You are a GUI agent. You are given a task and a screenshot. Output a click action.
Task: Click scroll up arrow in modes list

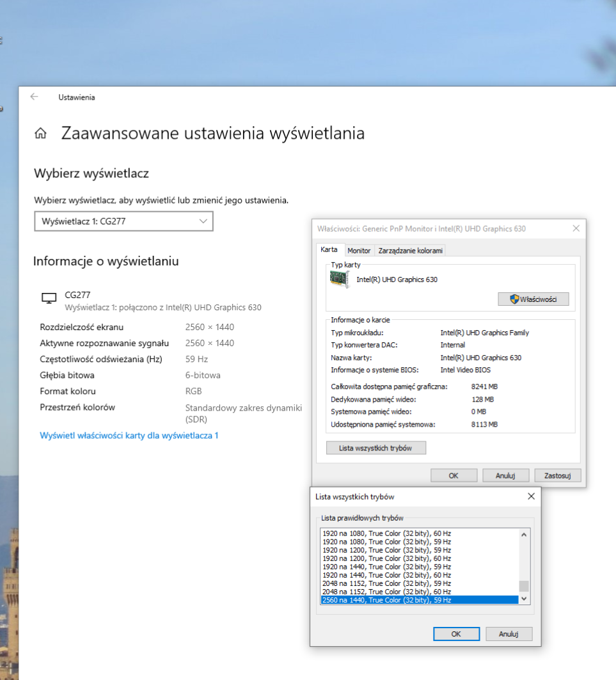523,534
